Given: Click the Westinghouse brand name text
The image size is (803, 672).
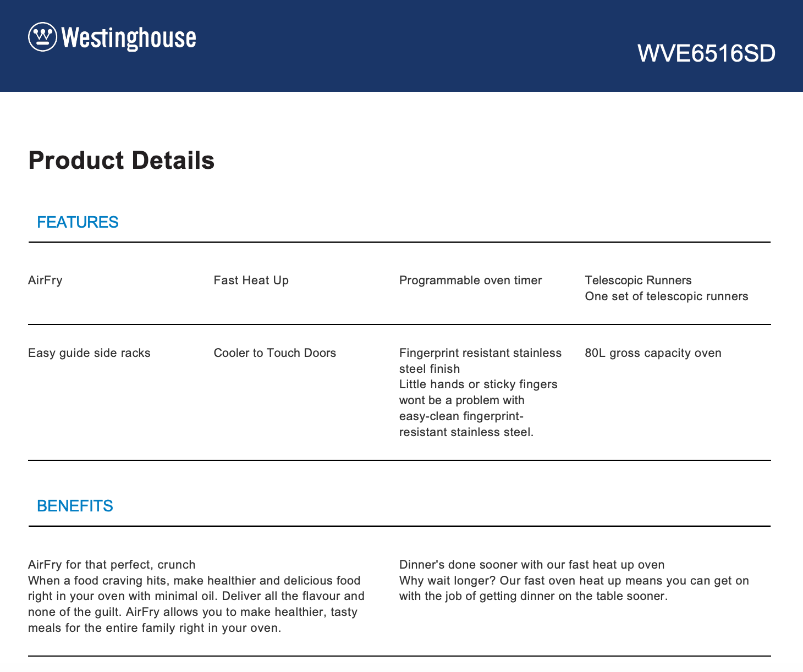Looking at the screenshot, I should click(x=129, y=37).
